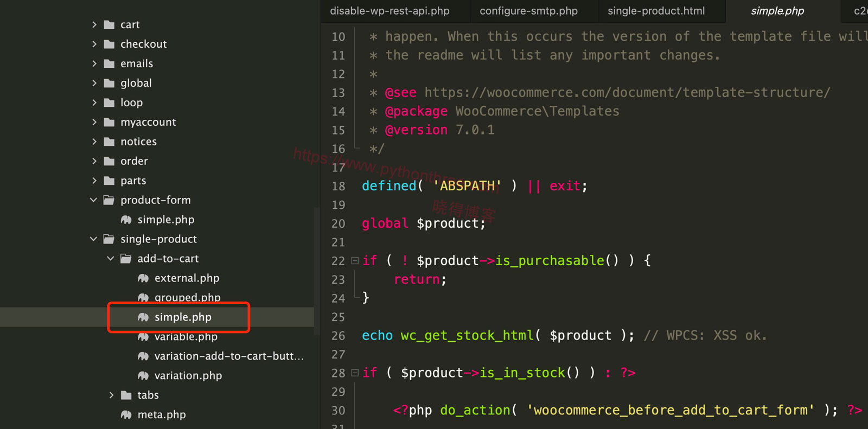This screenshot has height=429, width=868.
Task: Click PHP icon beside variation.php
Action: (x=143, y=376)
